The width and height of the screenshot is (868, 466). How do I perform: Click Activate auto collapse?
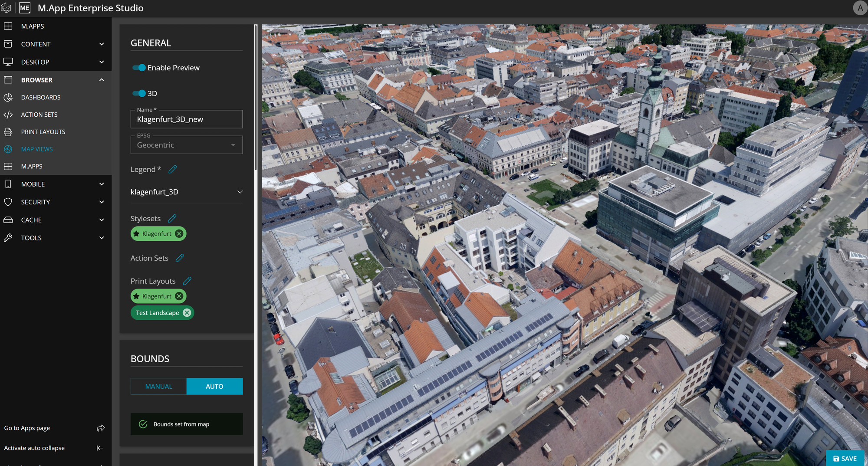[34, 448]
